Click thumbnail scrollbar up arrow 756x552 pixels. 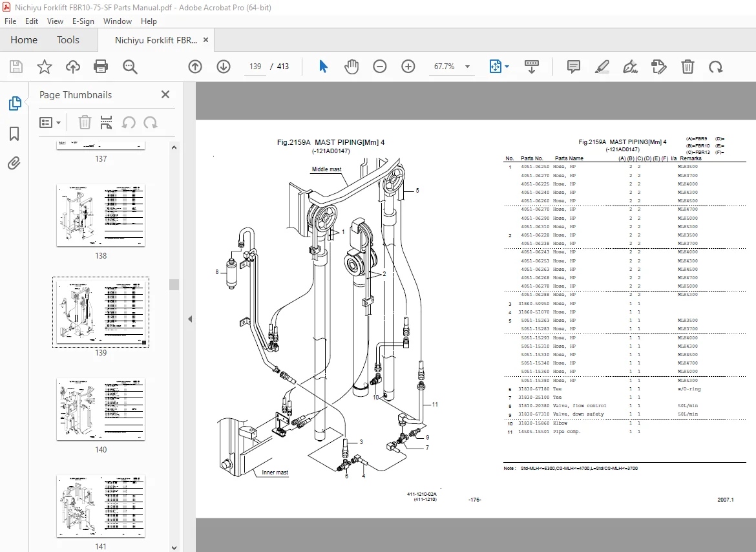tap(174, 147)
